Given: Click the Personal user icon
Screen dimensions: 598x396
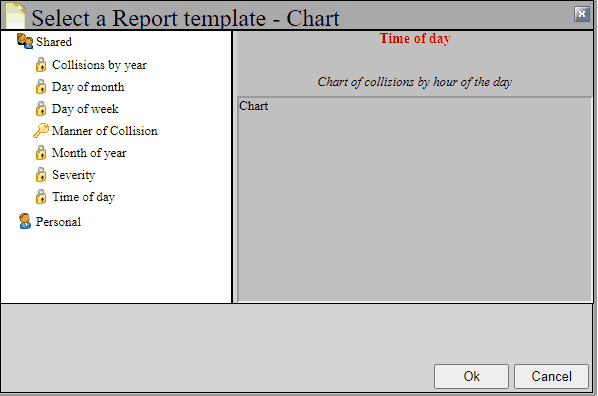Looking at the screenshot, I should [x=25, y=221].
